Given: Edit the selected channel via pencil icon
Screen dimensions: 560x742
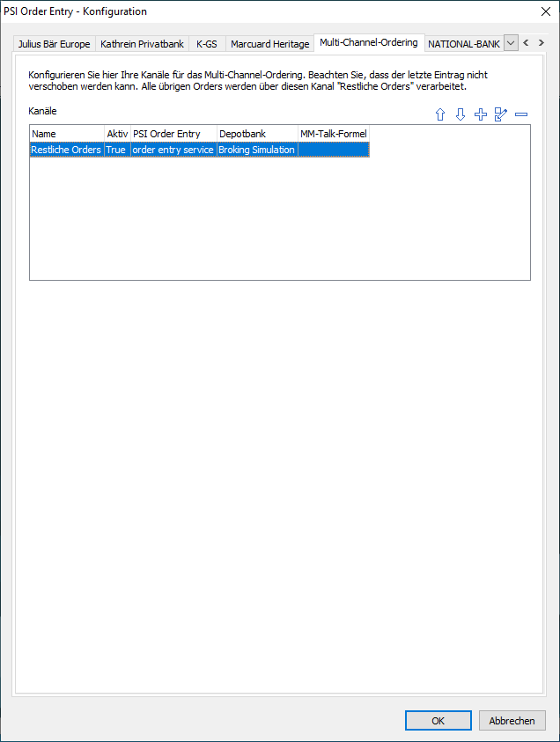Looking at the screenshot, I should (501, 115).
